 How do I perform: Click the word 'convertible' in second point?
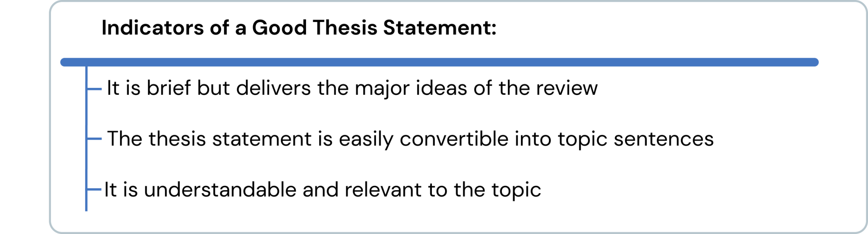(454, 139)
